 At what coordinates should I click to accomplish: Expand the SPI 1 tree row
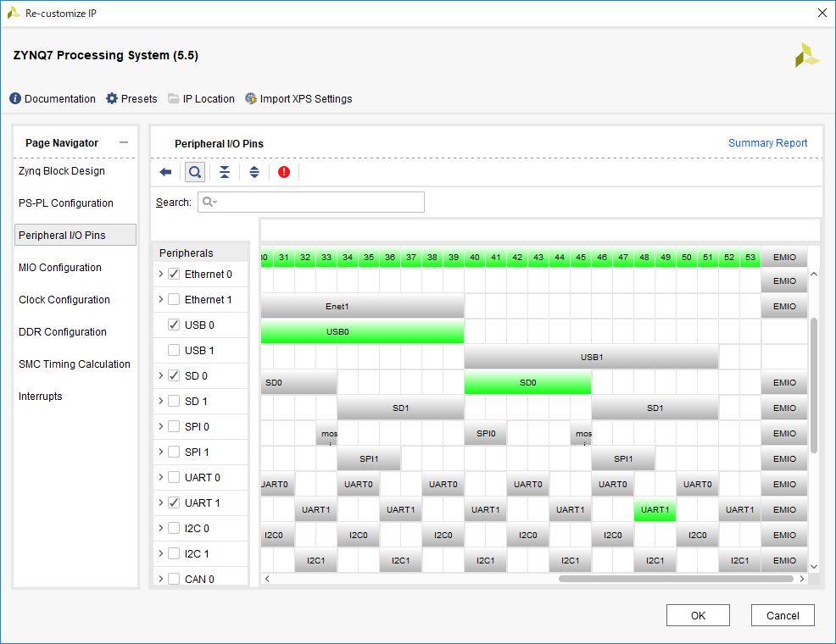pyautogui.click(x=160, y=452)
